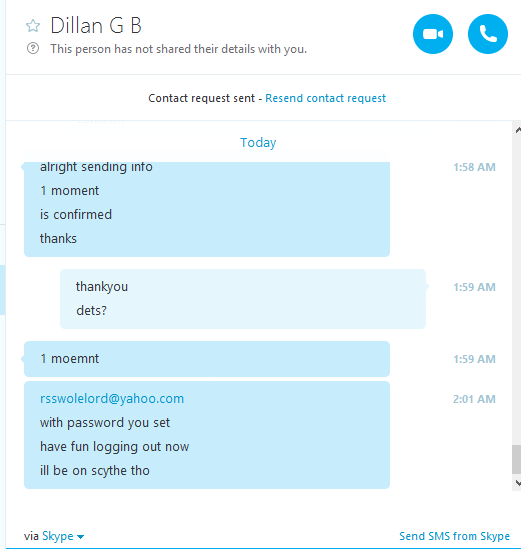521x549 pixels.
Task: Click the question mark details icon
Action: 33,48
